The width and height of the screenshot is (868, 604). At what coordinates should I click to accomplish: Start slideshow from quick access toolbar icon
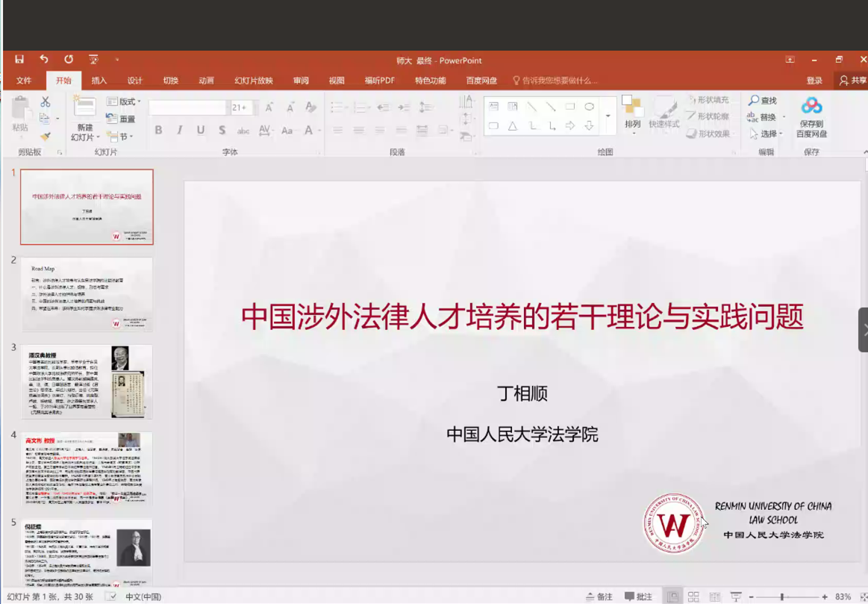tap(93, 60)
